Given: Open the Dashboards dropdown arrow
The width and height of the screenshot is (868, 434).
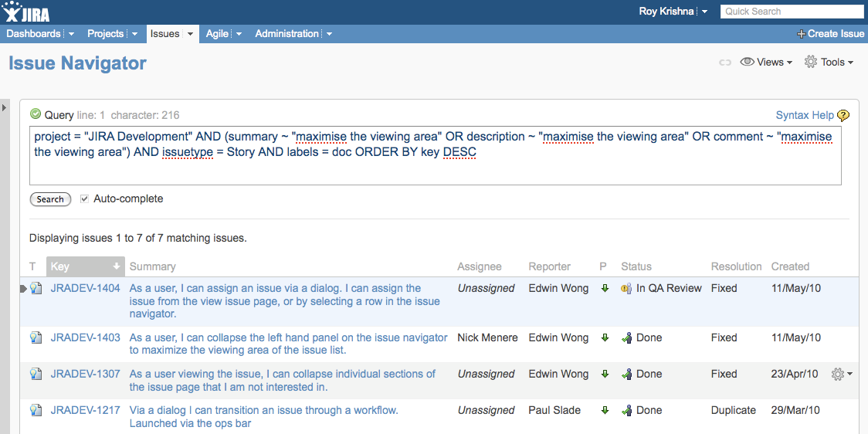Looking at the screenshot, I should pos(71,34).
